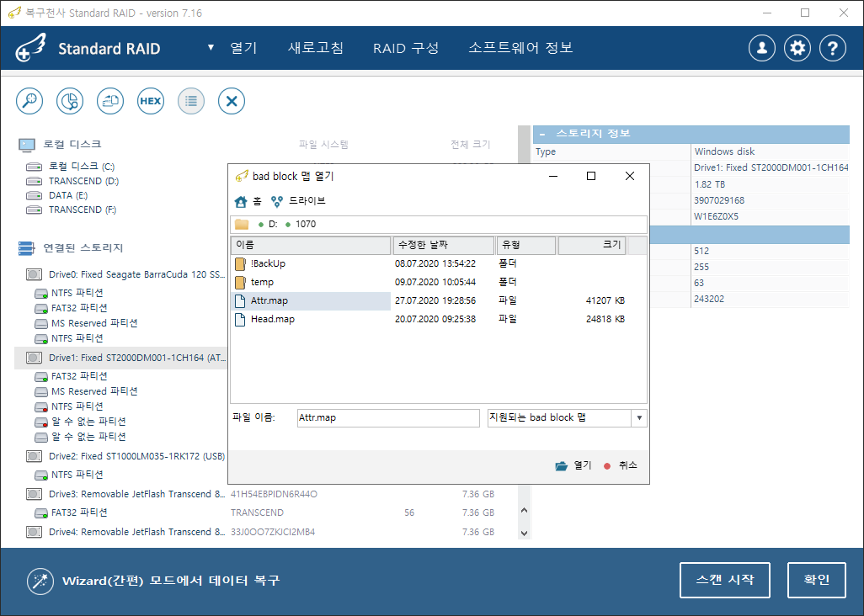Sort by 크기 column header
The image size is (864, 616).
pyautogui.click(x=591, y=245)
